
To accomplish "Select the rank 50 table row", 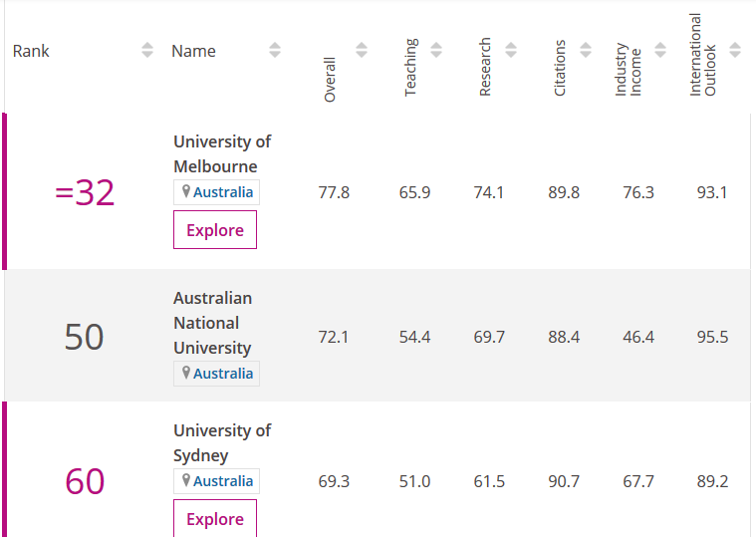I will click(448, 337).
